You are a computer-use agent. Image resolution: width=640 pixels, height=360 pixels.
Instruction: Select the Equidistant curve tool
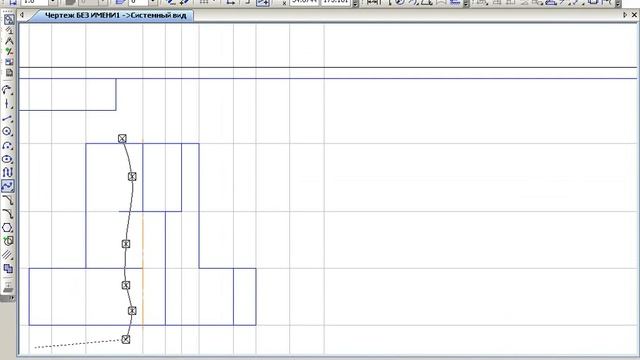8,269
